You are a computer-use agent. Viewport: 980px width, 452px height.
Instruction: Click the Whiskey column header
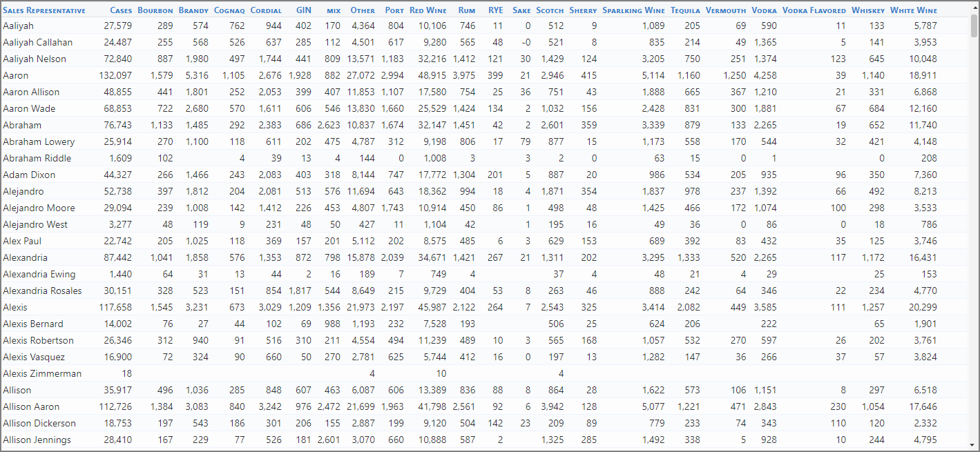867,10
